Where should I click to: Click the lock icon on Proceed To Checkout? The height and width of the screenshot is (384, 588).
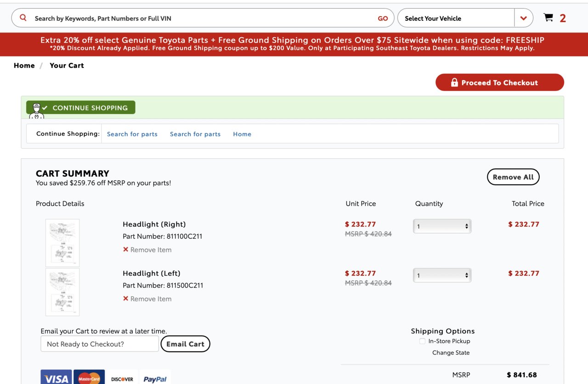(x=454, y=82)
